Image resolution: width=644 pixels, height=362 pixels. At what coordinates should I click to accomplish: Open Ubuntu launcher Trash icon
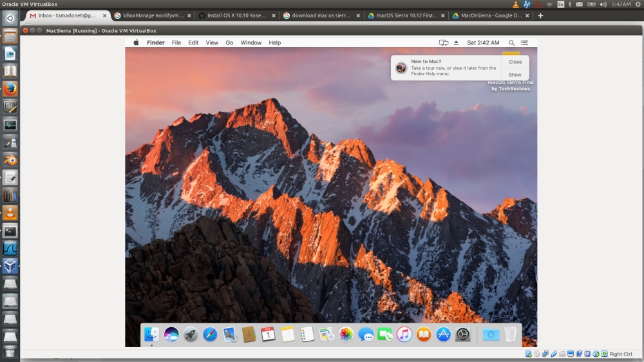tap(10, 351)
